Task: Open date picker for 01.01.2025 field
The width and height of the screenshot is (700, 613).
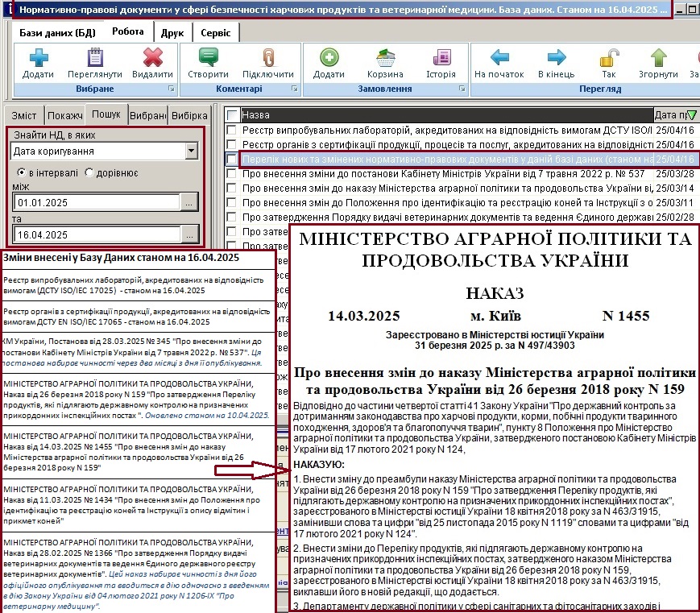Action: pyautogui.click(x=188, y=204)
